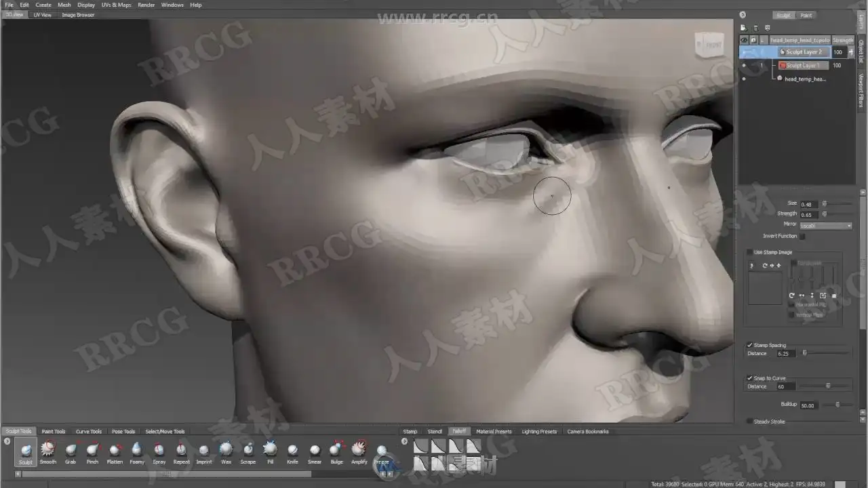This screenshot has height=488, width=868.
Task: Switch to the Paint Tools tab
Action: coord(54,431)
